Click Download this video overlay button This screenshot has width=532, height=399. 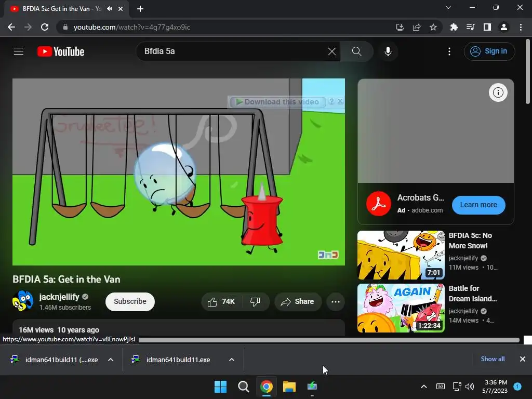(x=277, y=102)
